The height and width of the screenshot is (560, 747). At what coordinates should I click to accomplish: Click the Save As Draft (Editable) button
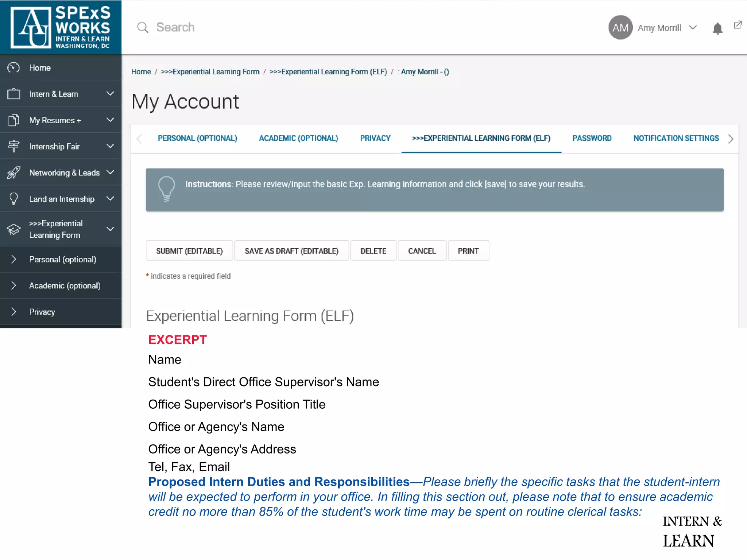(x=291, y=251)
